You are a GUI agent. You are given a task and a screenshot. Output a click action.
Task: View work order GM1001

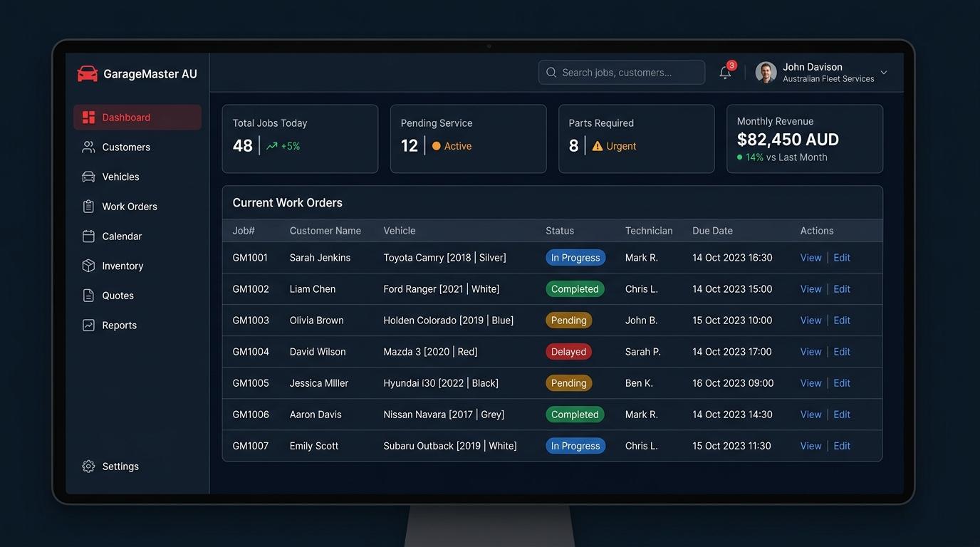point(811,258)
